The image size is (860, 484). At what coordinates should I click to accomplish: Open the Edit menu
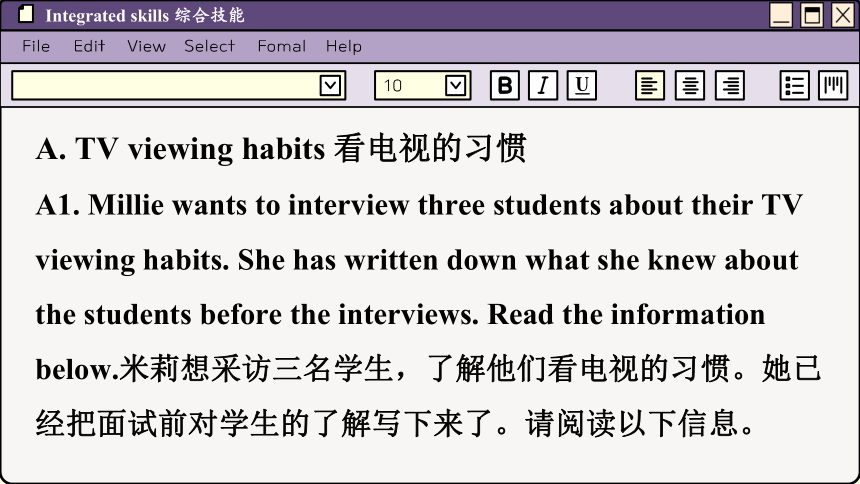[x=89, y=46]
